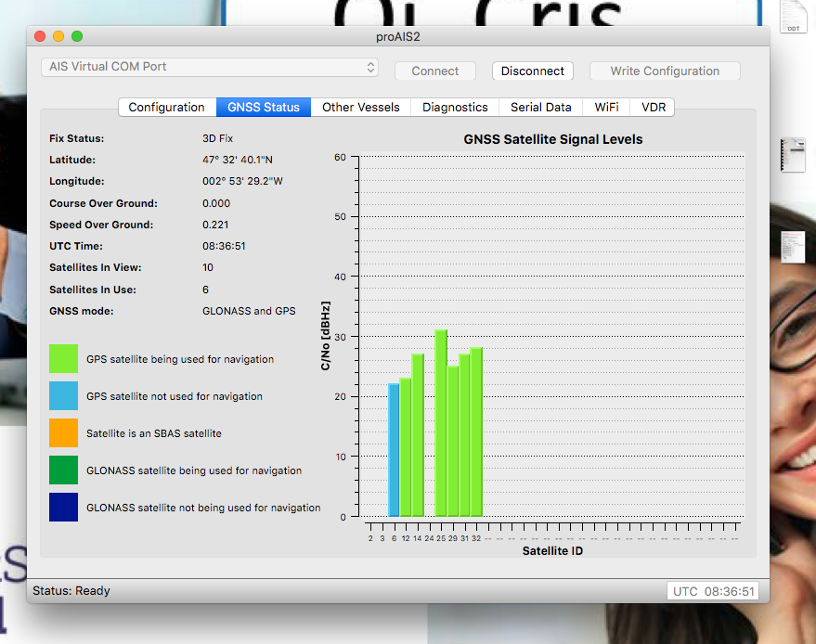Click the Fix Status value 3D Fix
The image size is (816, 644).
pos(217,138)
